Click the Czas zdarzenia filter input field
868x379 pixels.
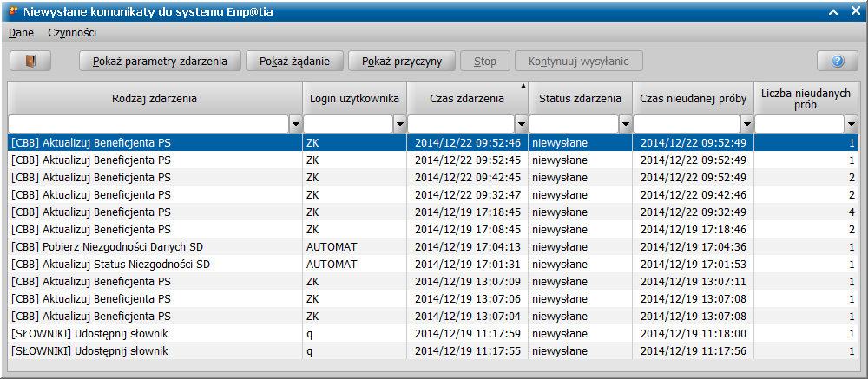[x=462, y=125]
